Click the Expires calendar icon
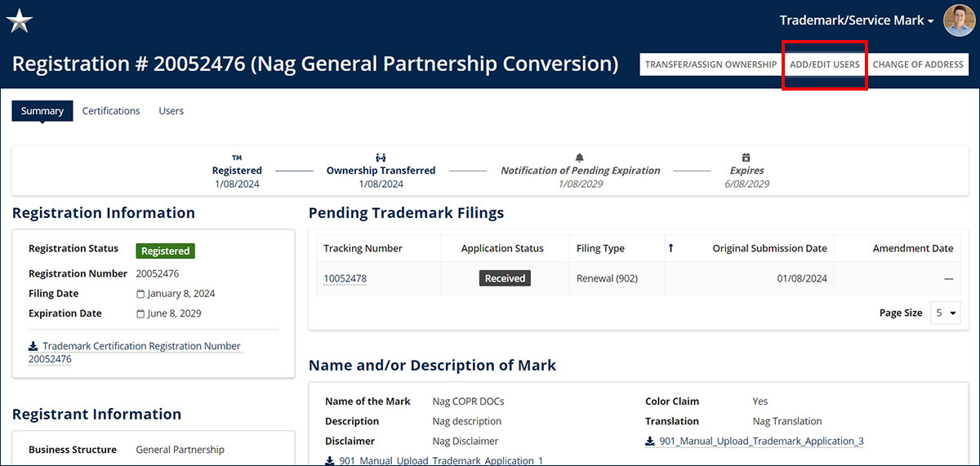This screenshot has width=980, height=466. tap(746, 158)
